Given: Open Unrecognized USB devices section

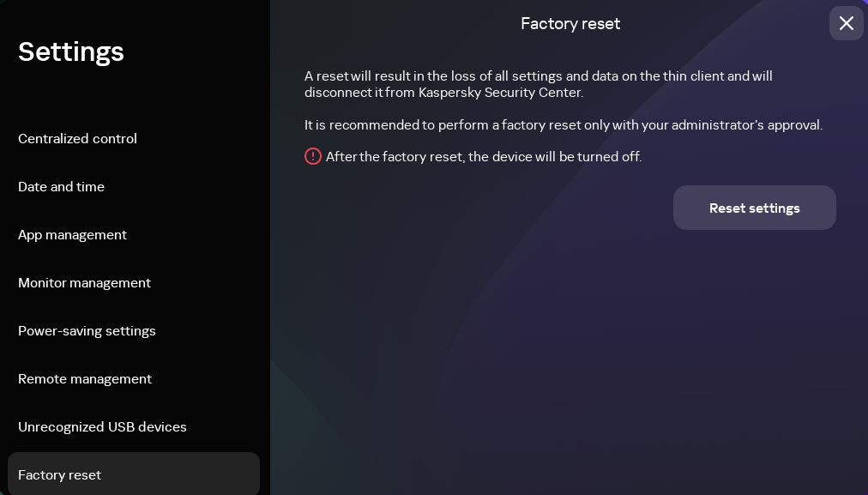Looking at the screenshot, I should pyautogui.click(x=102, y=426).
